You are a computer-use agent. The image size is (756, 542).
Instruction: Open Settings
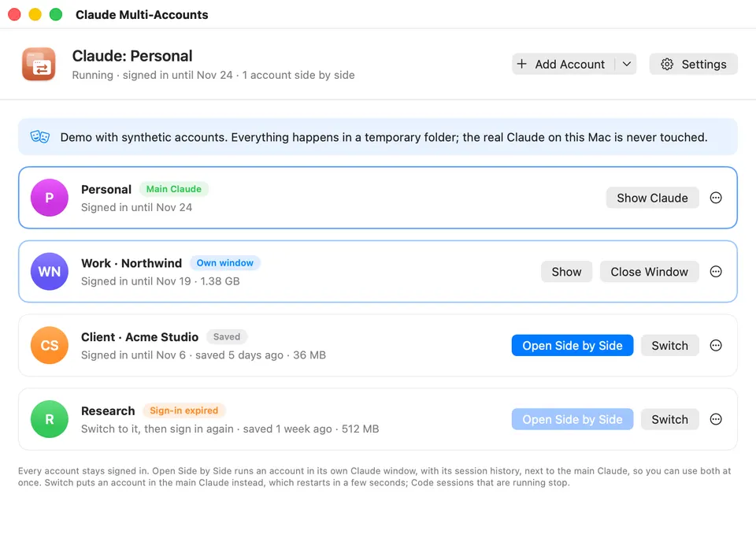[x=693, y=64]
